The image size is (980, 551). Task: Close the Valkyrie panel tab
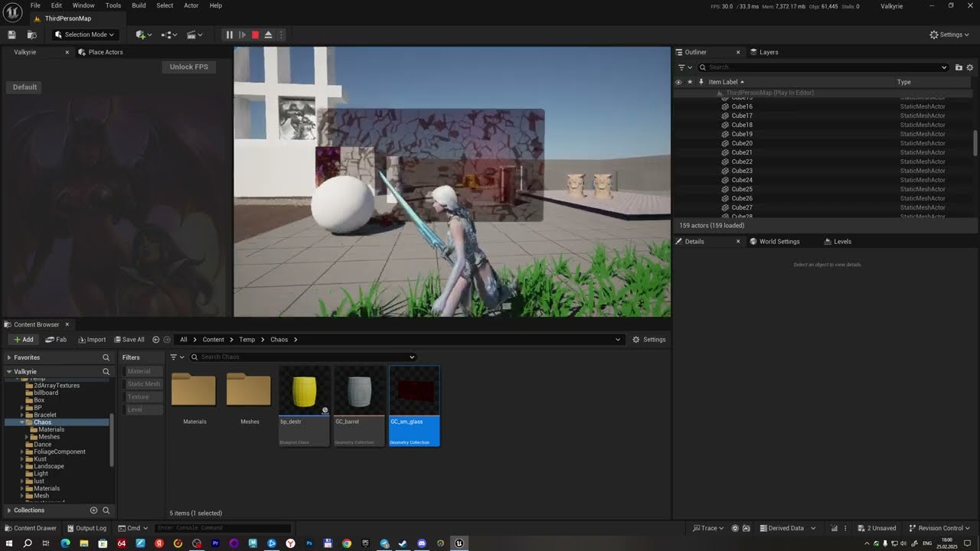coord(67,52)
